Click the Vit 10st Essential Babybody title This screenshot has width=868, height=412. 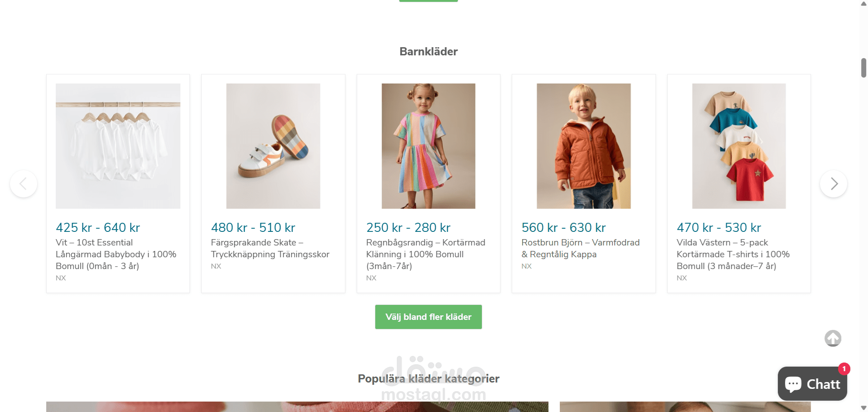coord(116,254)
